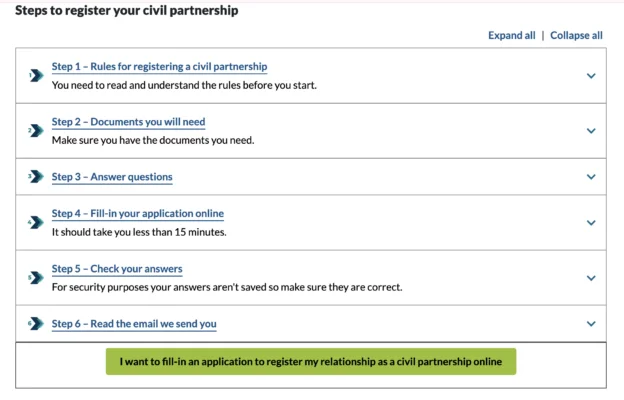This screenshot has width=624, height=400.
Task: Expand Step 4 using its right chevron
Action: coord(591,222)
